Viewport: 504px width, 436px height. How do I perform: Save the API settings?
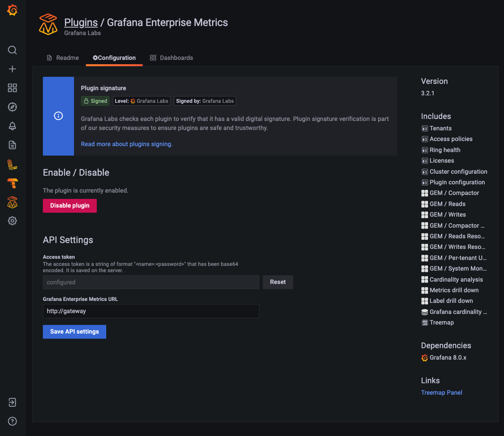click(74, 332)
